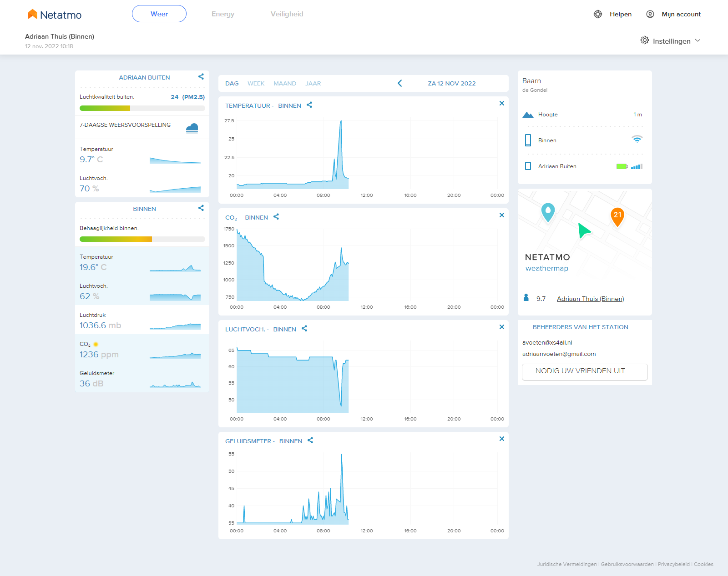The image size is (728, 576).
Task: Open the 7-day weather forecast cloud icon
Action: pos(192,128)
